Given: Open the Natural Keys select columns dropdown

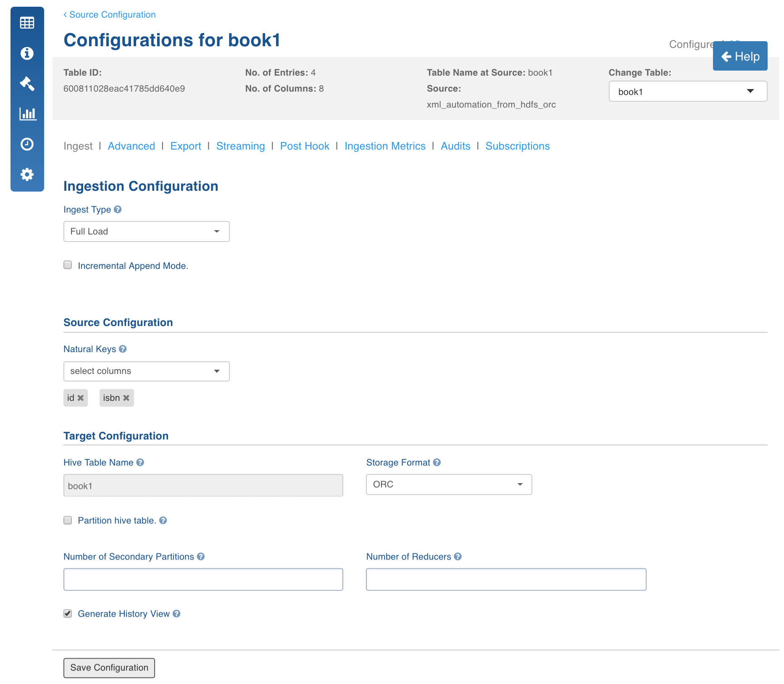Looking at the screenshot, I should (x=147, y=371).
